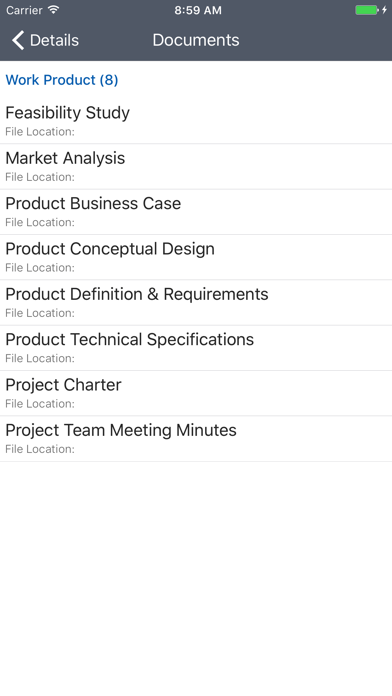Open the Product Technical Specifications document
Screen dimensions: 392x696
click(196, 348)
